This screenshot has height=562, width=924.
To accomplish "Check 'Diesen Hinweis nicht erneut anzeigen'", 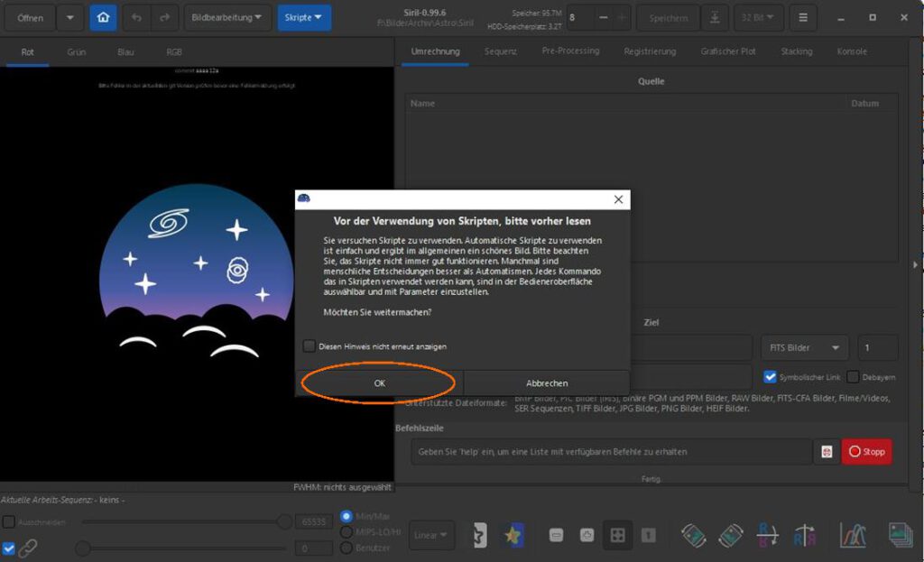I will tap(308, 345).
